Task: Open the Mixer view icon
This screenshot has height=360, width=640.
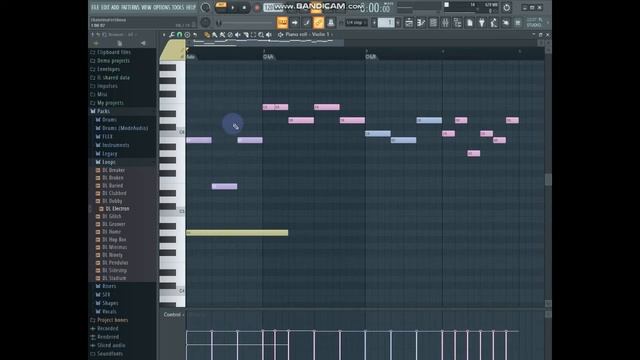Action: point(445,22)
